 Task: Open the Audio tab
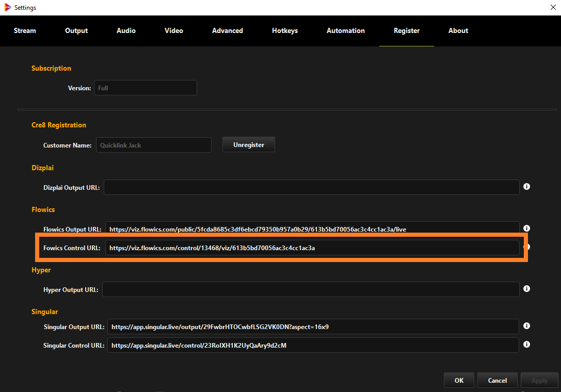pyautogui.click(x=126, y=31)
